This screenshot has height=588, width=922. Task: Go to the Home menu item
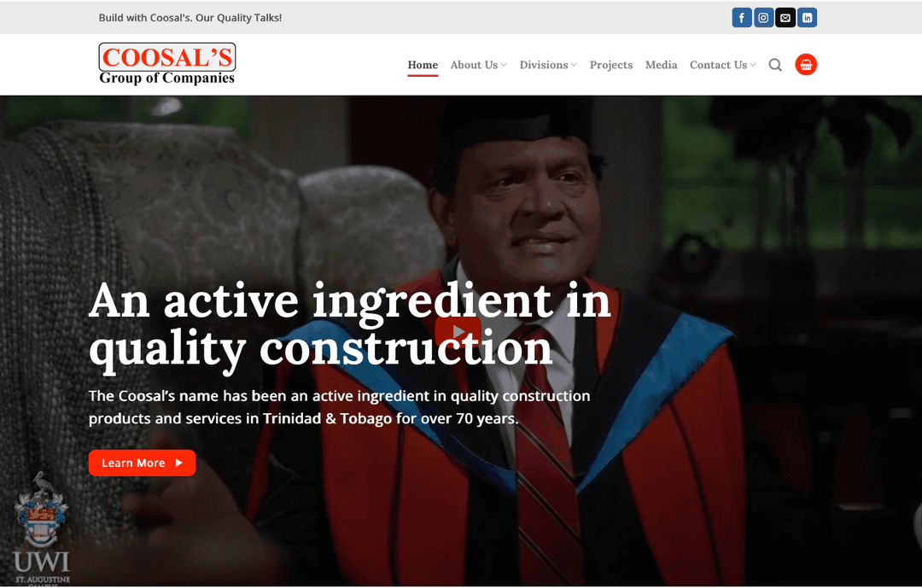tap(423, 65)
